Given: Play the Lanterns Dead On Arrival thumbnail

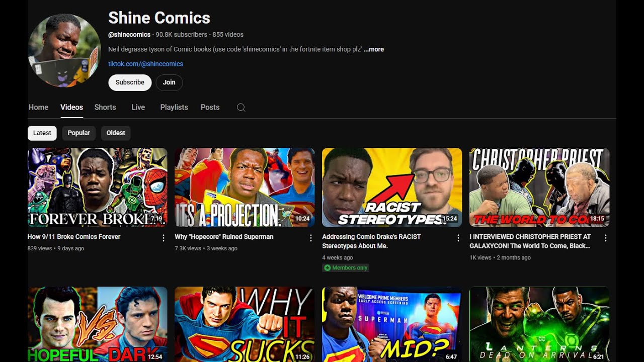Looking at the screenshot, I should pos(539,324).
